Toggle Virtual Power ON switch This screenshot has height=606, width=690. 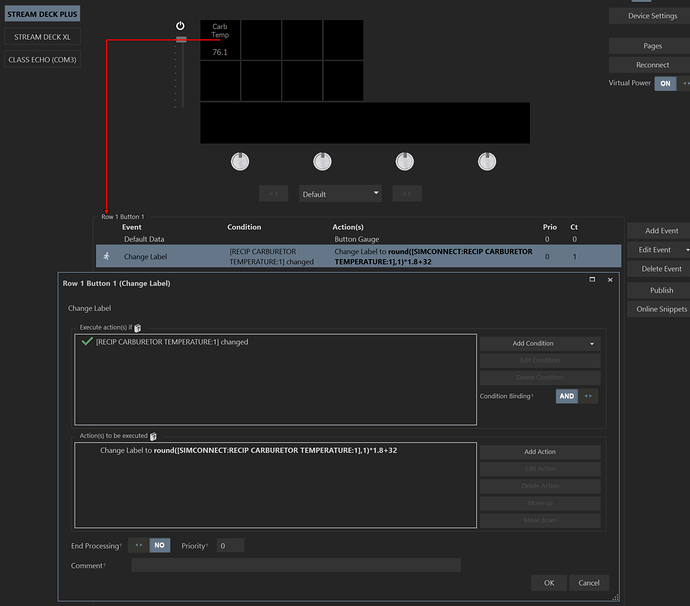tap(672, 83)
